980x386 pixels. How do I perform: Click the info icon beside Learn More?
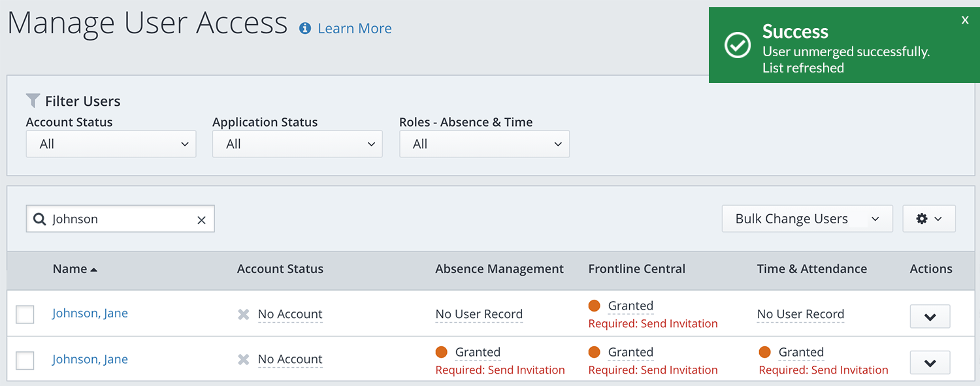click(304, 28)
